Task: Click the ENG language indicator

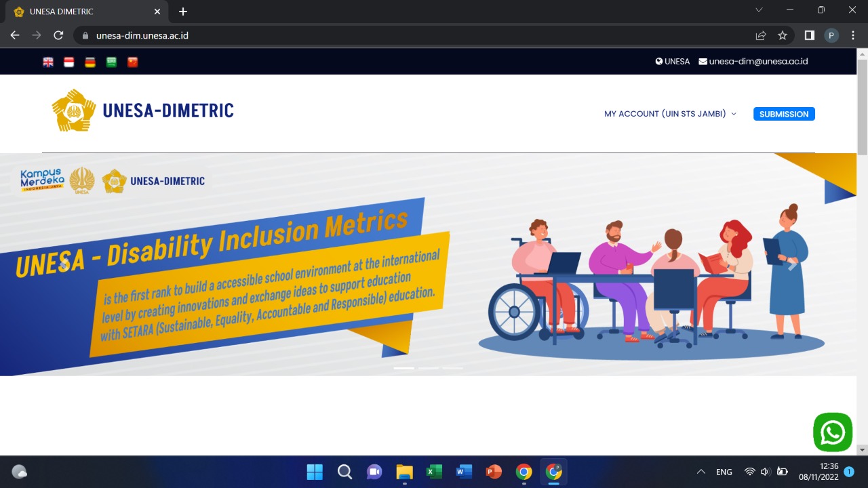Action: click(x=724, y=472)
